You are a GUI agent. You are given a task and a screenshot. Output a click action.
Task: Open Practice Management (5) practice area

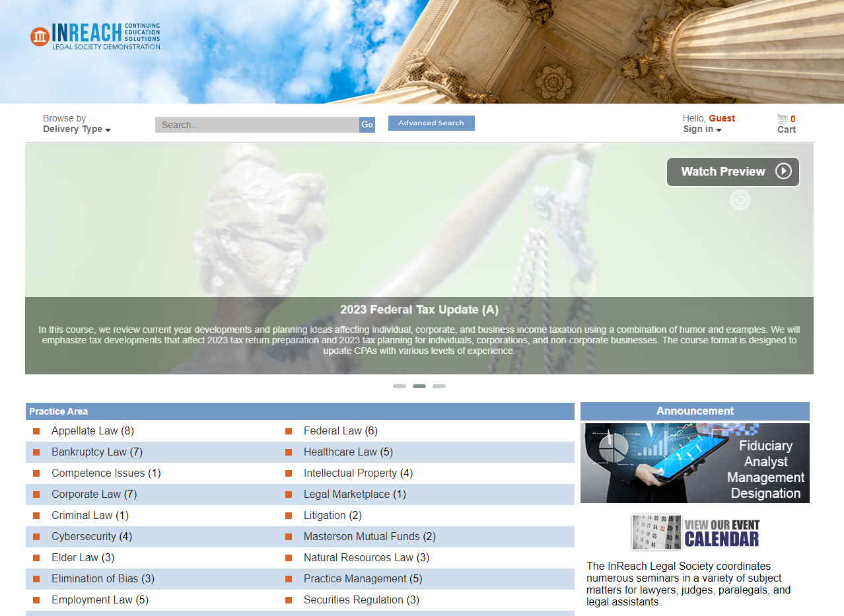coord(363,579)
